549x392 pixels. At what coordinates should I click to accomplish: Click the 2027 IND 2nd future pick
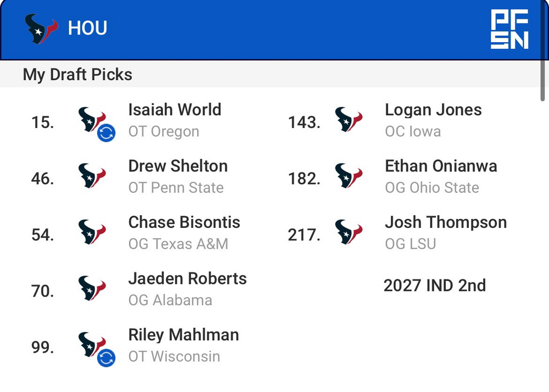coord(434,285)
